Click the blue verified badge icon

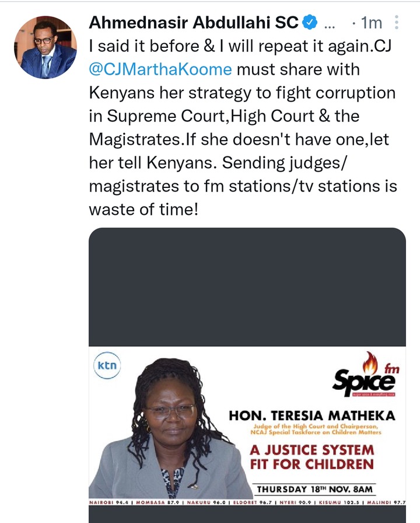310,22
